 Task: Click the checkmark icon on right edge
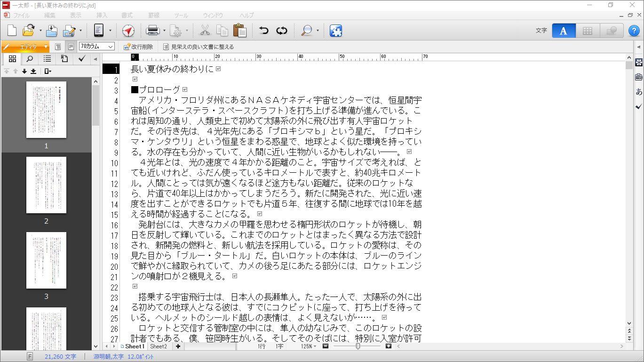[639, 106]
